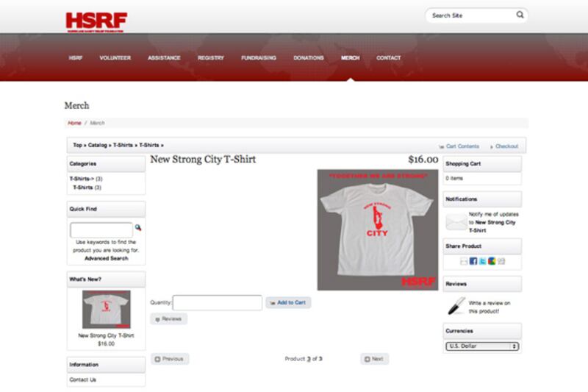Open the Volunteer navigation item
This screenshot has width=588, height=392.
(x=115, y=57)
